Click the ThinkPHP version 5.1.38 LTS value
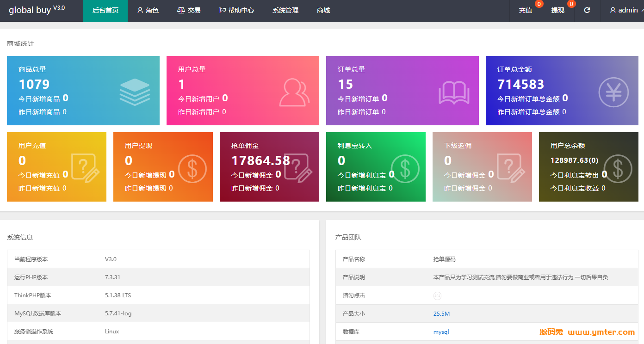This screenshot has width=644, height=344. (118, 295)
